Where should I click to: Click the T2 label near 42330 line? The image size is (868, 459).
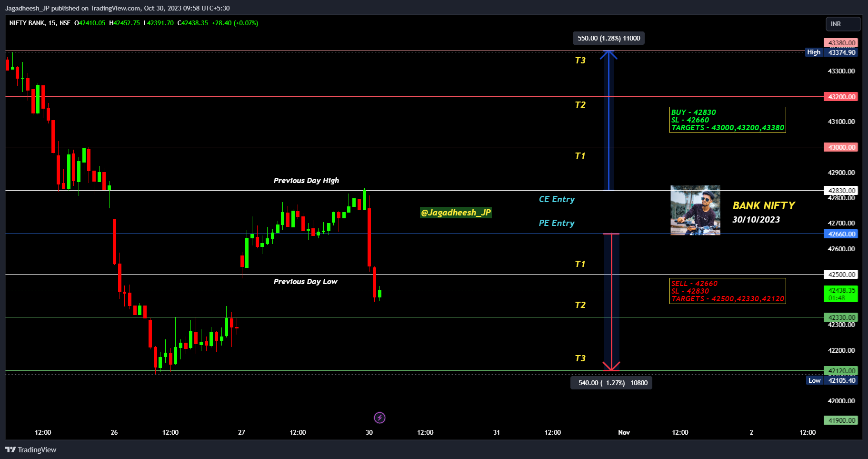pyautogui.click(x=580, y=305)
